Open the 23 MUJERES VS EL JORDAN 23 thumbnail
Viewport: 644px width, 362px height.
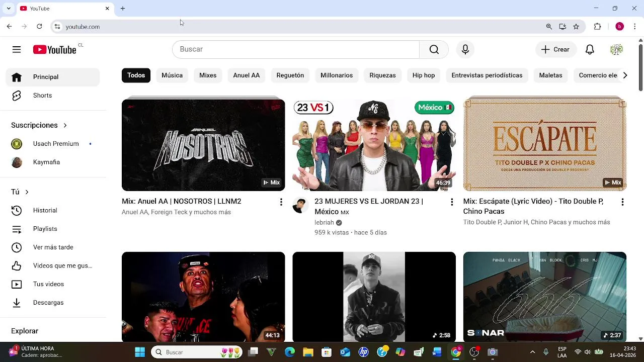pyautogui.click(x=374, y=145)
